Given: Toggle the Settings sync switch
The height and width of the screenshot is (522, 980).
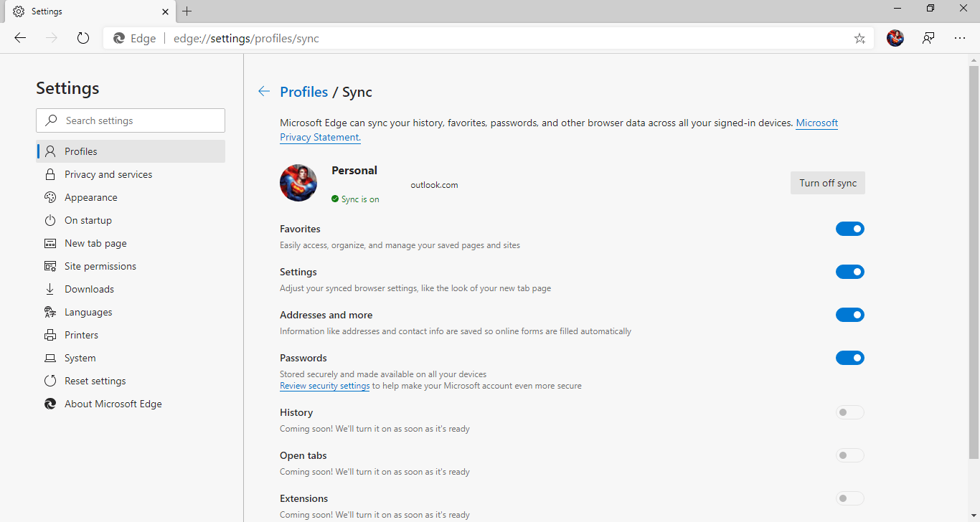Looking at the screenshot, I should (x=850, y=272).
